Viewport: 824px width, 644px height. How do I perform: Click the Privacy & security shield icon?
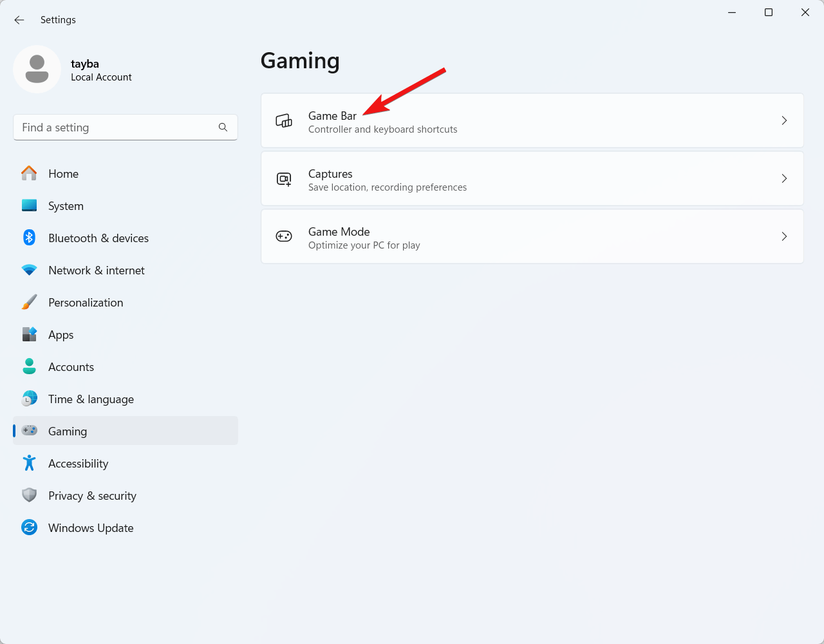pyautogui.click(x=29, y=495)
